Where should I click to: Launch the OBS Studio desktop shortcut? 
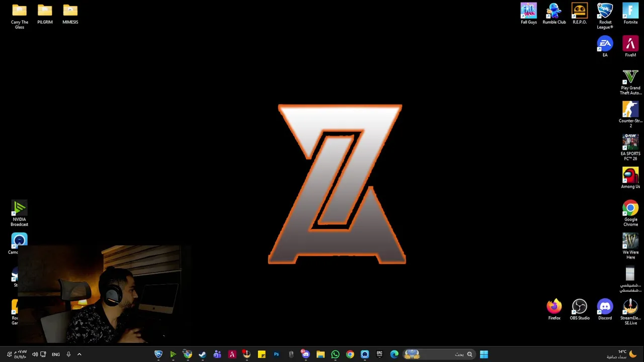coord(580,310)
